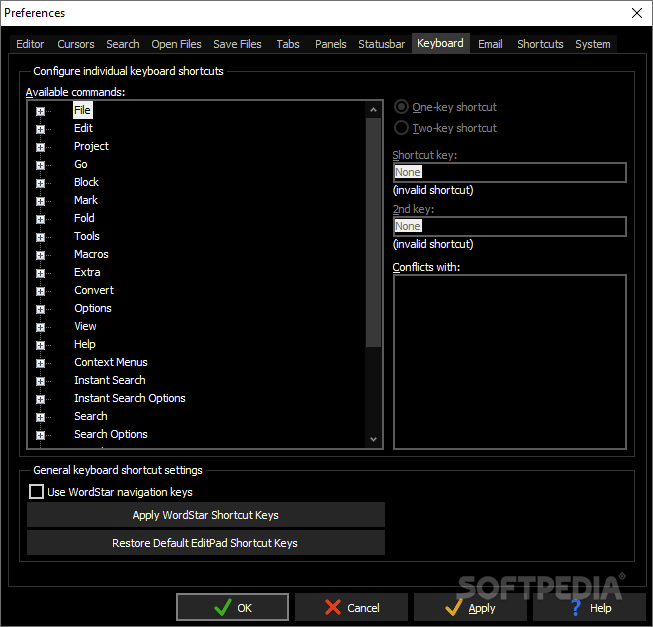
Task: Open Help from the bottom button
Action: pos(589,607)
